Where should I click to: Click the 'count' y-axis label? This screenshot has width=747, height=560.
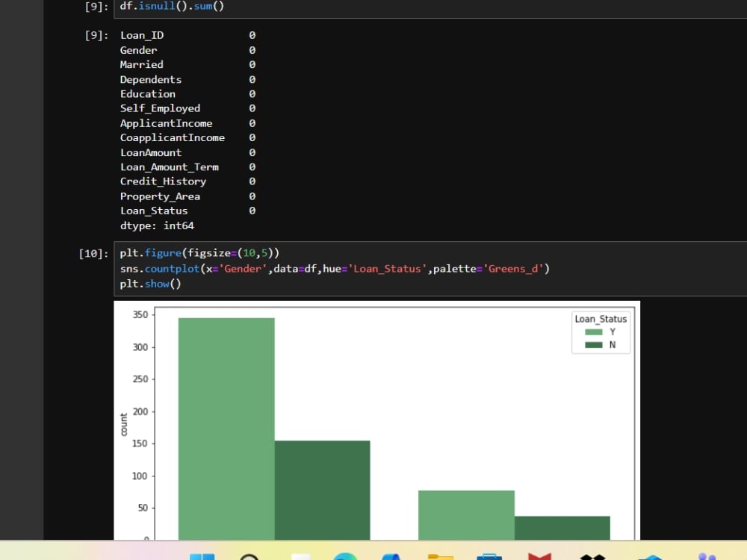124,424
